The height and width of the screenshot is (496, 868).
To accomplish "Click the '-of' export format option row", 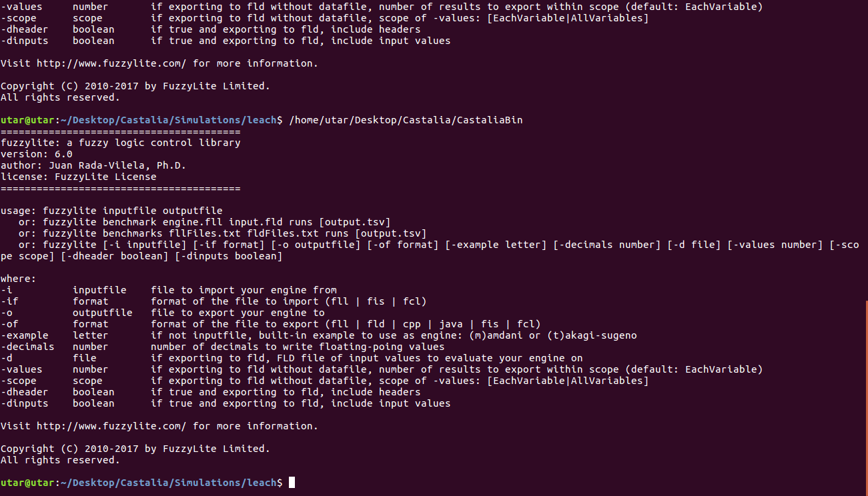I will (270, 324).
